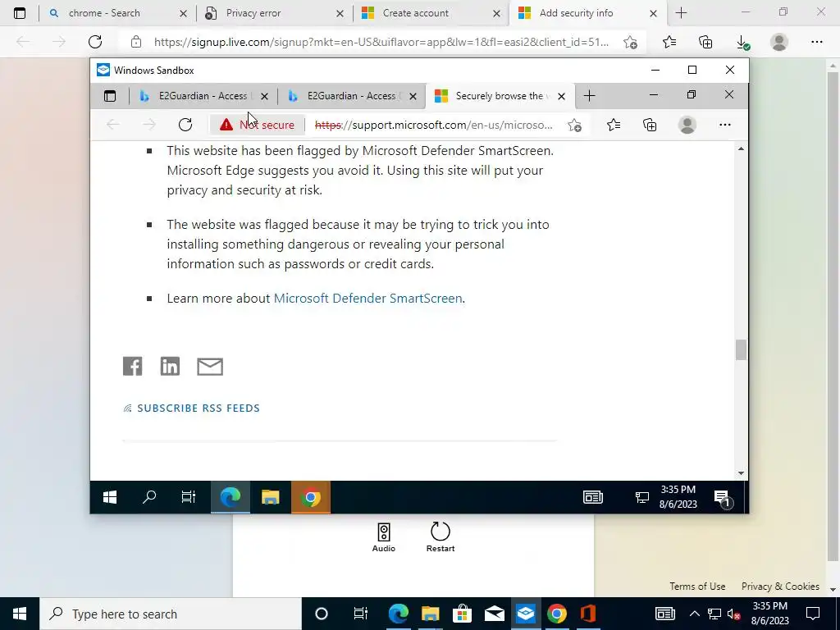Open News and interests in Sandbox taskbar
Image resolution: width=840 pixels, height=630 pixels.
coord(593,498)
